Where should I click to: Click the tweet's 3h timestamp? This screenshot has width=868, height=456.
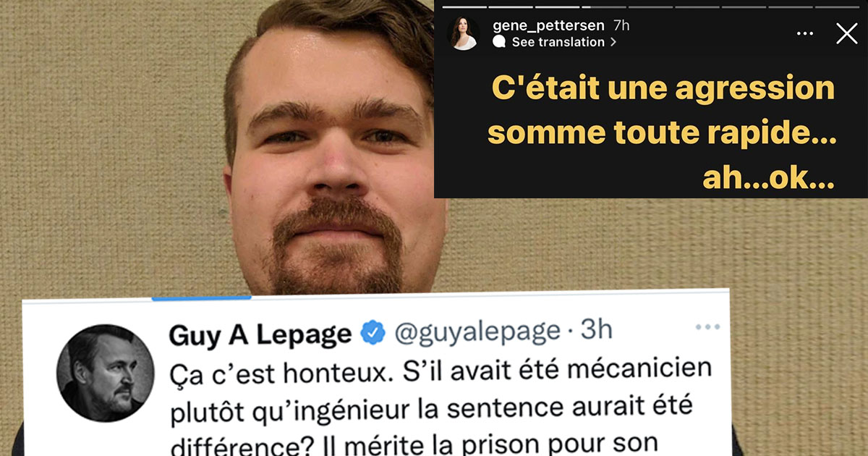[597, 330]
